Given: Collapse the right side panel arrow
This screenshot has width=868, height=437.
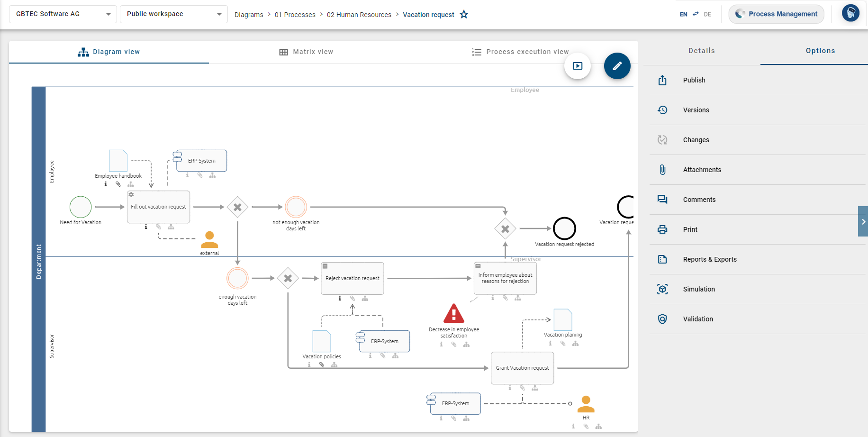Looking at the screenshot, I should 863,221.
